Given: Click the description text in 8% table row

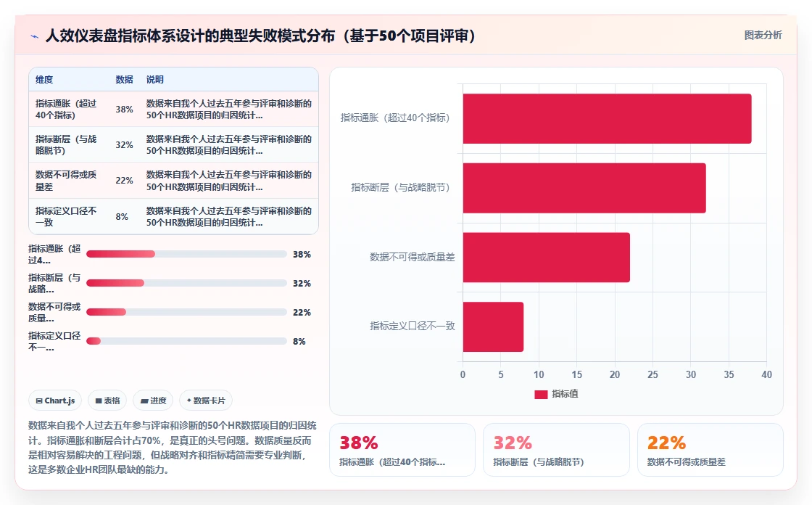Looking at the screenshot, I should pyautogui.click(x=229, y=217).
